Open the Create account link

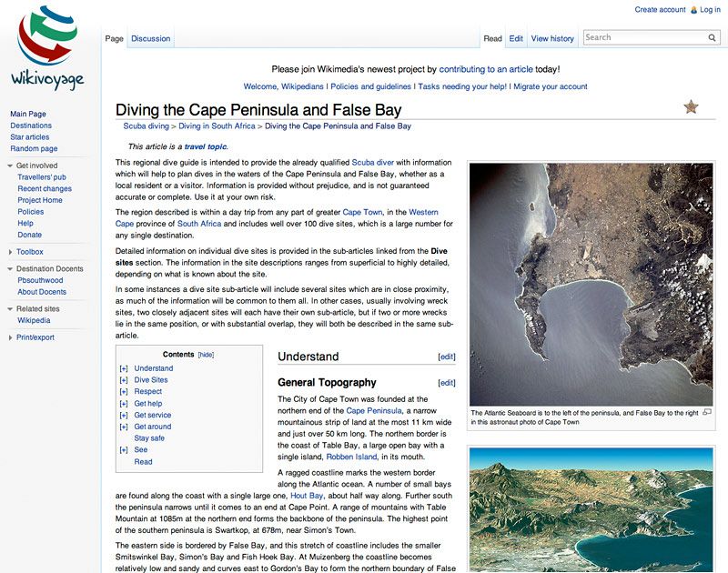click(x=660, y=10)
